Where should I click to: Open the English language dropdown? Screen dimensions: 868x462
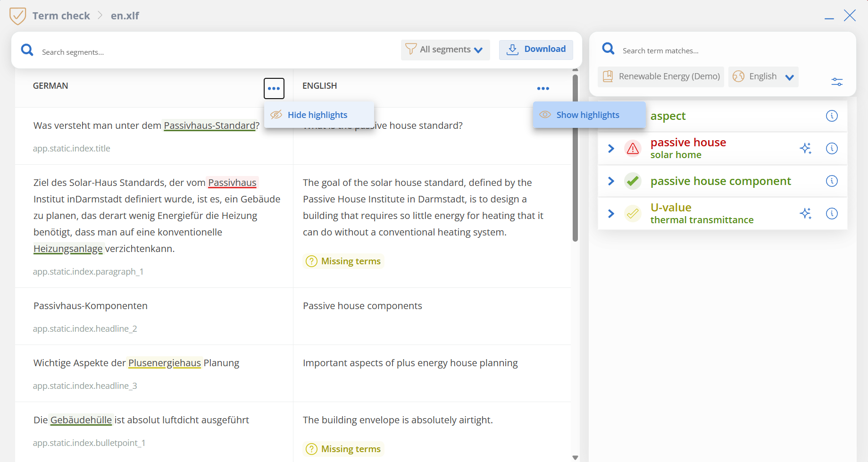pos(763,76)
